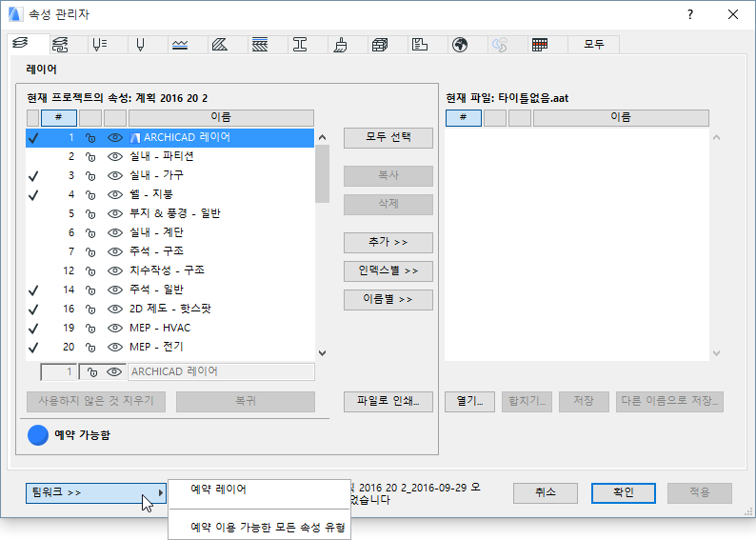Open the Composites tab icon

coord(260,45)
